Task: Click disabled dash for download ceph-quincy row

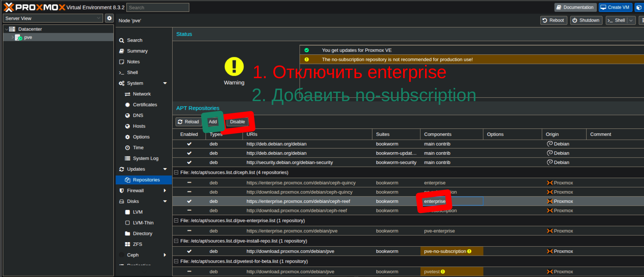Action: (x=189, y=192)
